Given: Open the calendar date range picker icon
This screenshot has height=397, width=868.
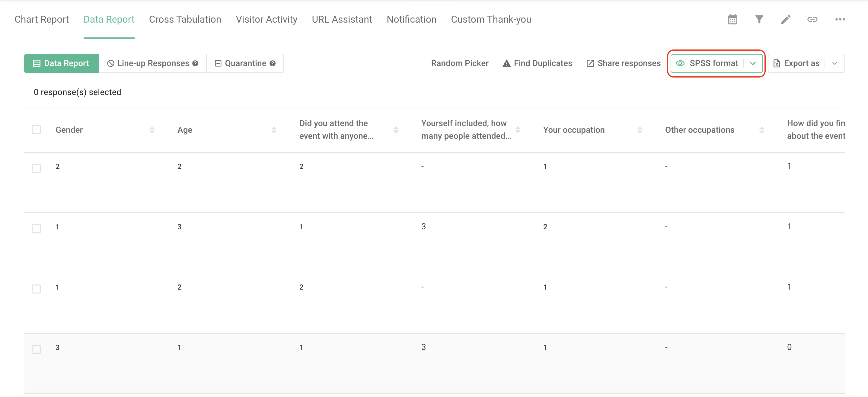Looking at the screenshot, I should pyautogui.click(x=732, y=19).
